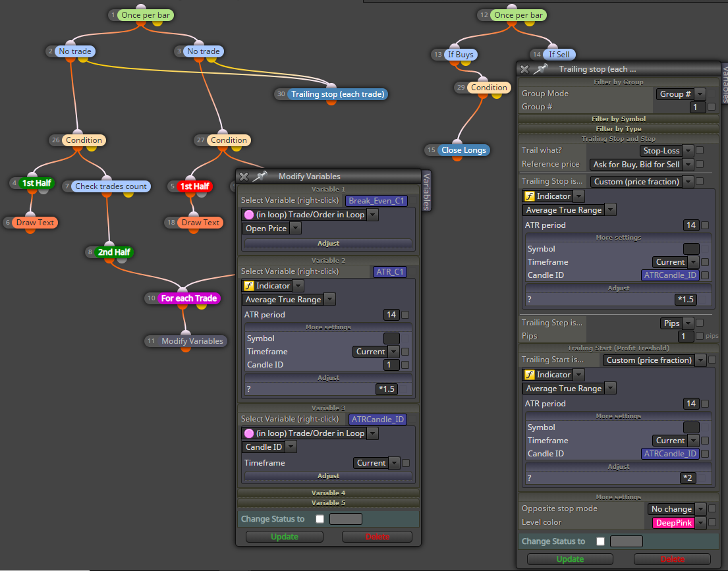Open the DeepPink Level color picker
Viewport: 728px width, 571px height.
[679, 523]
